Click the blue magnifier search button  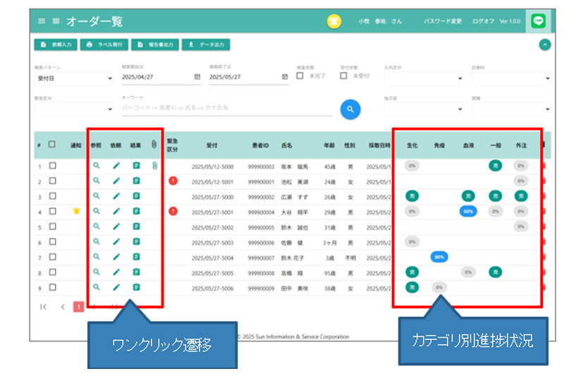[350, 109]
